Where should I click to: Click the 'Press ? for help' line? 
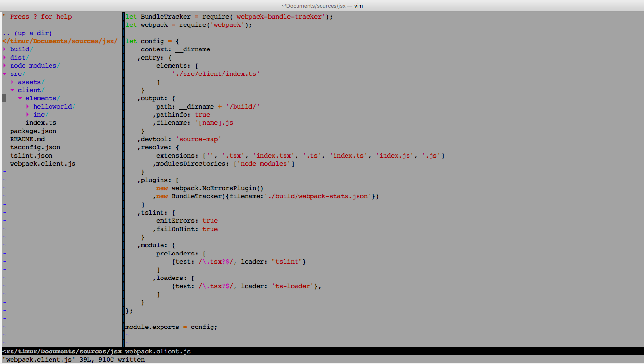pyautogui.click(x=37, y=17)
